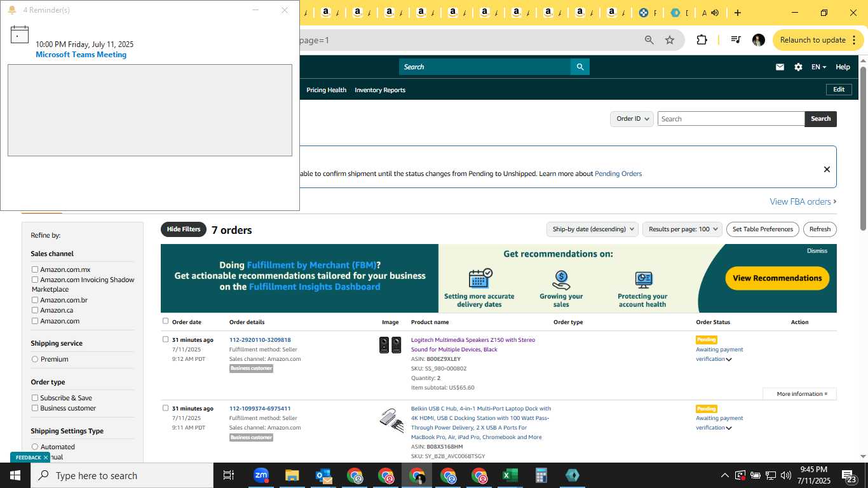
Task: Open the teal hexagon app in taskbar
Action: [x=572, y=475]
